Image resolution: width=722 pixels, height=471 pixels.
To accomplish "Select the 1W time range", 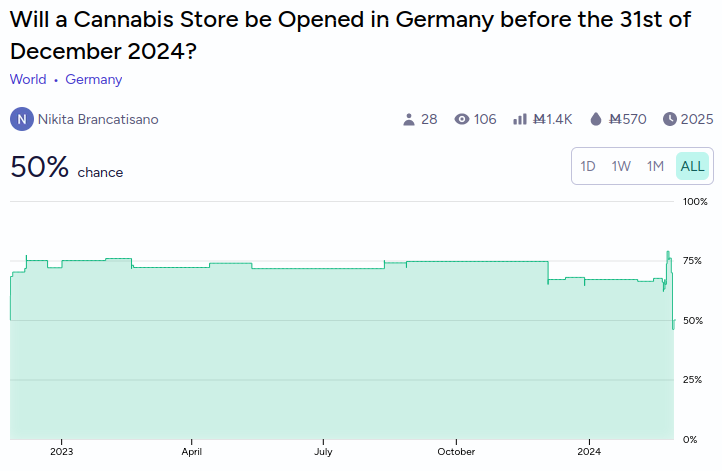I will point(621,166).
